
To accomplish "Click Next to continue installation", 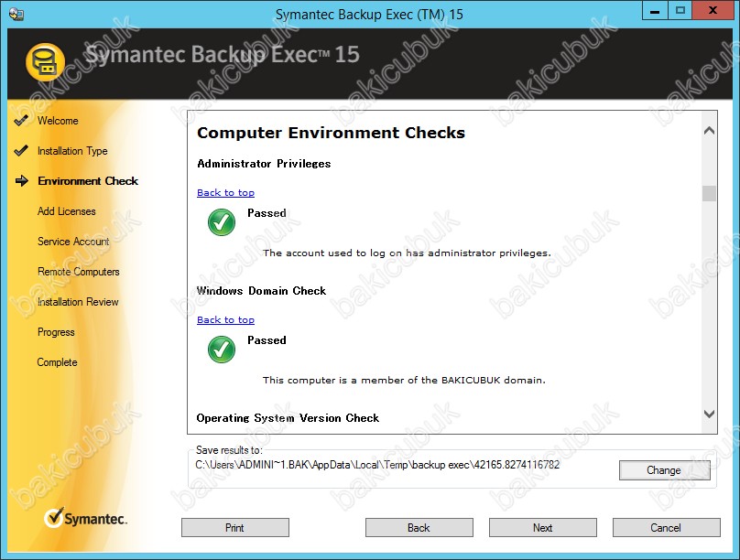I will (543, 527).
